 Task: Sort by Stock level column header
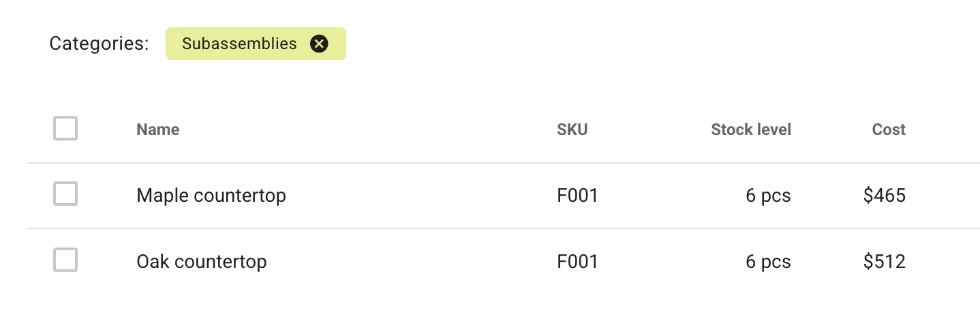tap(750, 130)
